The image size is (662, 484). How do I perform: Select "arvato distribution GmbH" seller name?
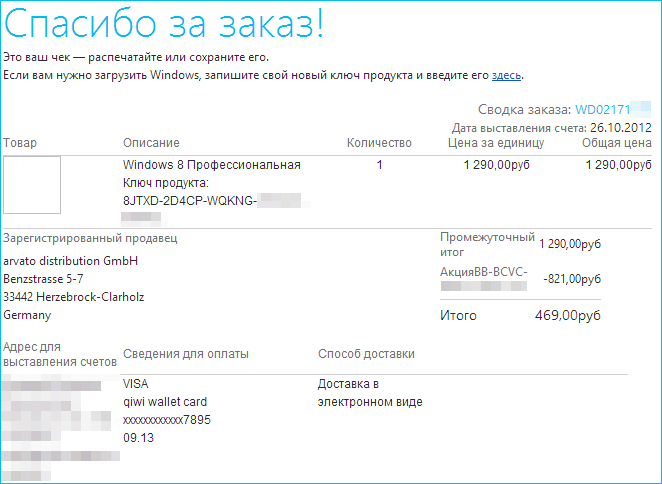71,261
